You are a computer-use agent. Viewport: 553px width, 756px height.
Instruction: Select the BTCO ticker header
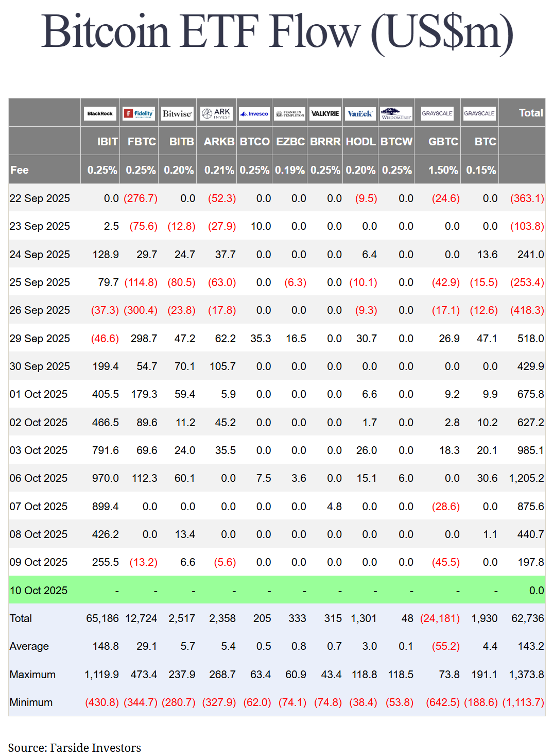[255, 142]
